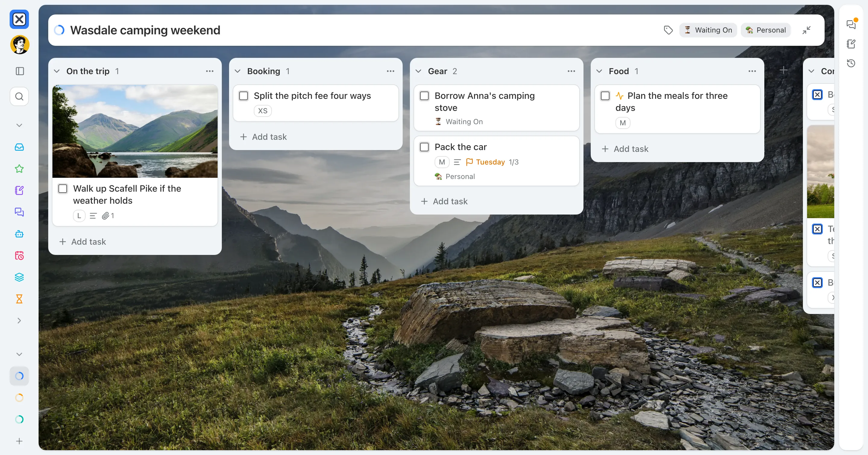The height and width of the screenshot is (455, 868).
Task: Open the Gear section options menu
Action: coord(571,71)
